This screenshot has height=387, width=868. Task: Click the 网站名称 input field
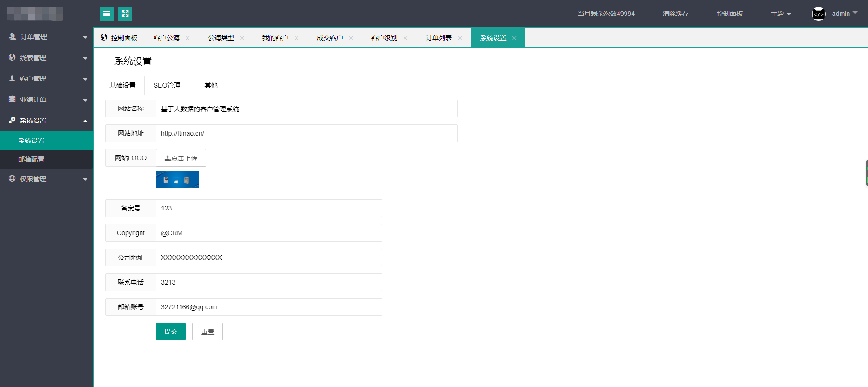[306, 109]
